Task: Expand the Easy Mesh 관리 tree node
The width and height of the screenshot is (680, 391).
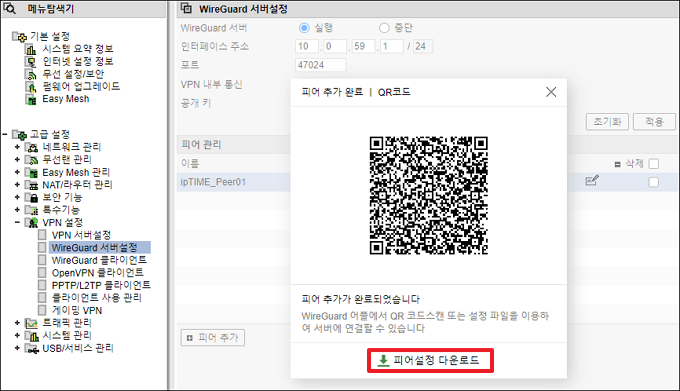Action: click(17, 172)
